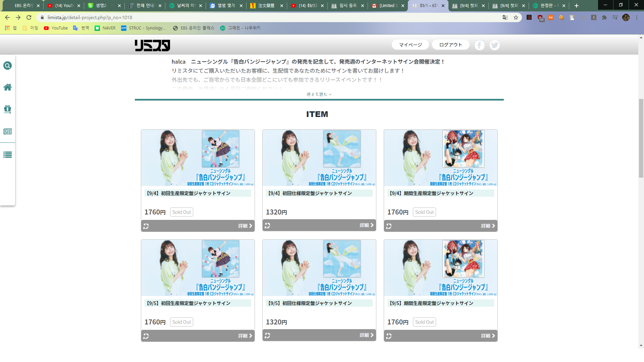644x362 pixels.
Task: Reload the page
Action: [29, 17]
